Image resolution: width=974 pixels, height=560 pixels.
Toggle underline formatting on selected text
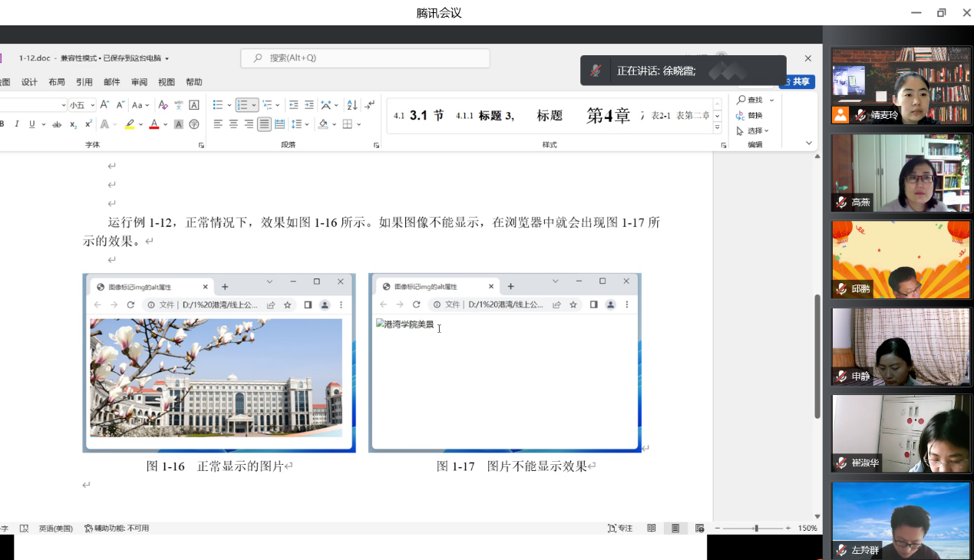[31, 124]
